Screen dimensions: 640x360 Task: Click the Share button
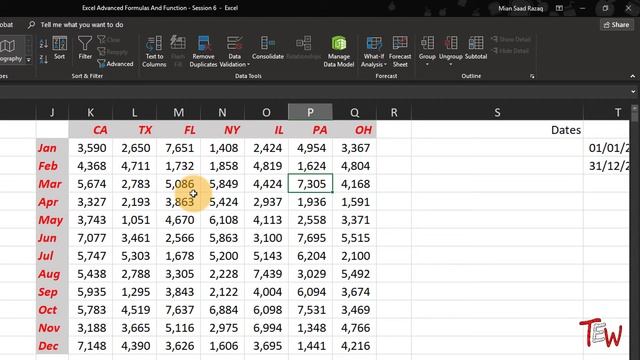[x=616, y=25]
